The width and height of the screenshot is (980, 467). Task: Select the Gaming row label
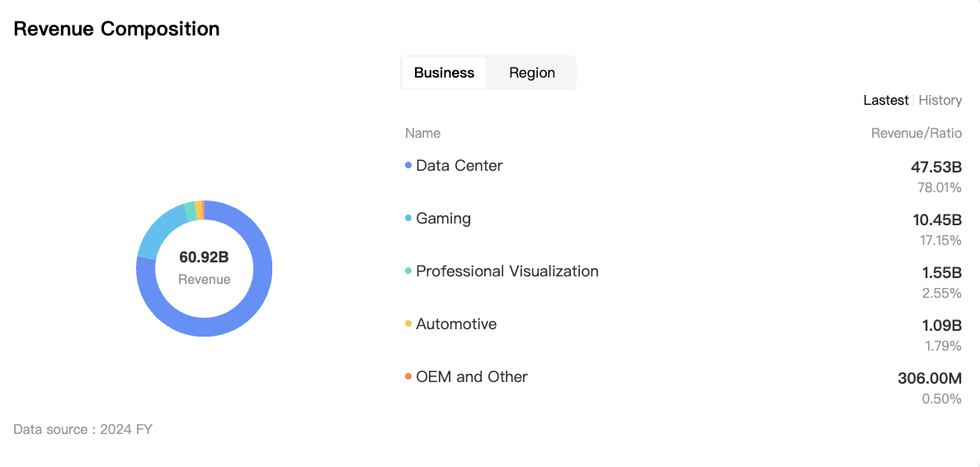(x=444, y=219)
